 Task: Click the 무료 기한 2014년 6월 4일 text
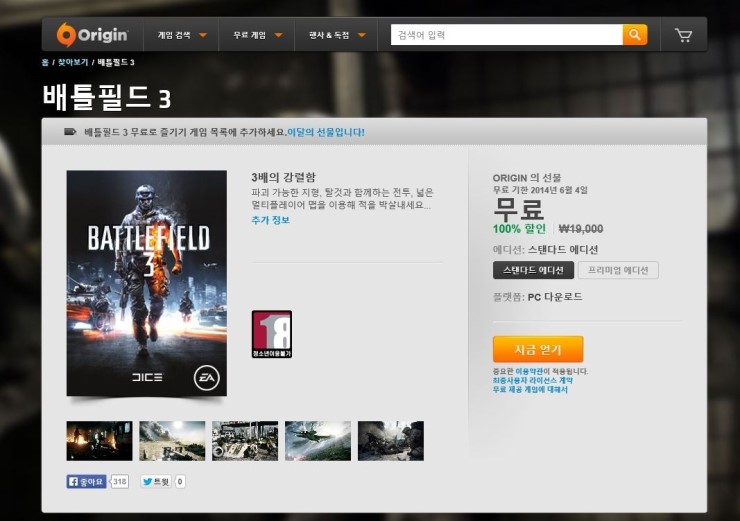(540, 190)
